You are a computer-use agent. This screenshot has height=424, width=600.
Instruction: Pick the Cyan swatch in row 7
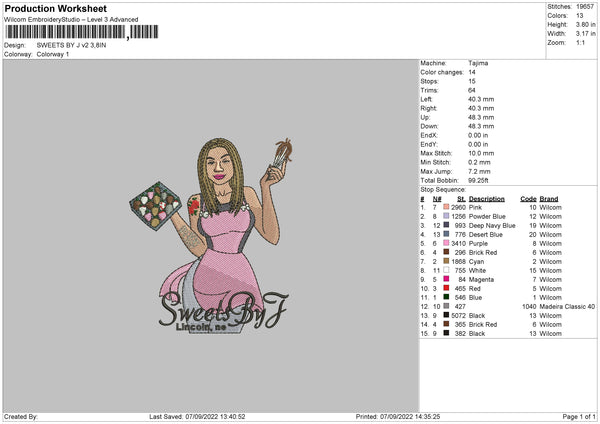(x=446, y=261)
